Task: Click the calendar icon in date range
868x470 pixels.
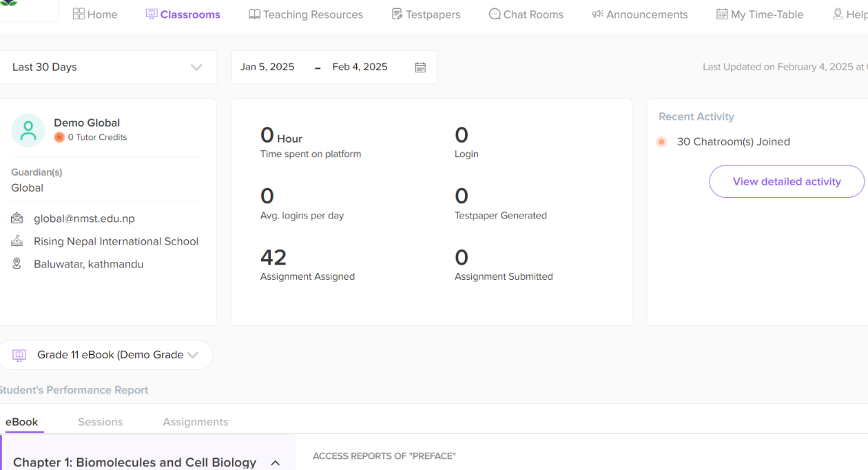Action: (x=420, y=68)
